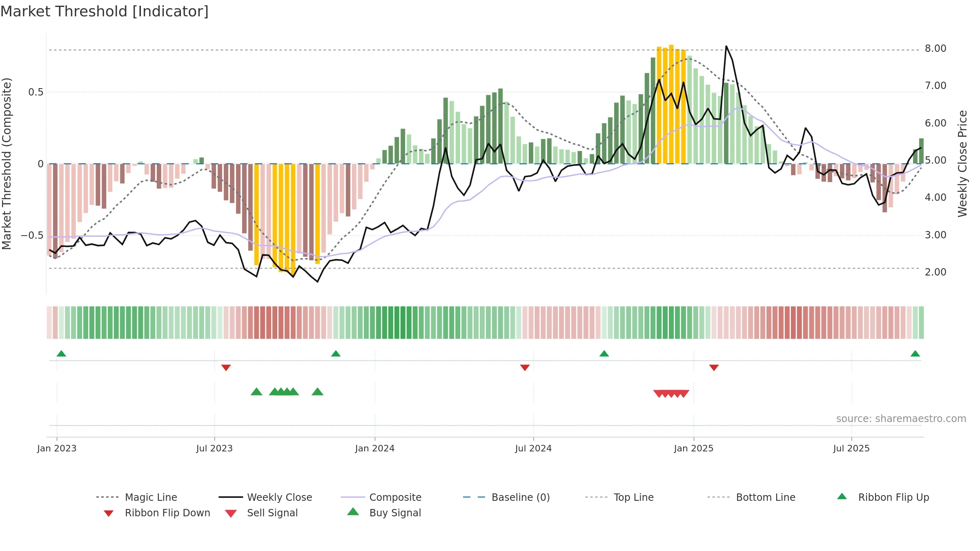Click the Market Threshold [Indicator] chart title
The image size is (980, 551).
(x=105, y=11)
